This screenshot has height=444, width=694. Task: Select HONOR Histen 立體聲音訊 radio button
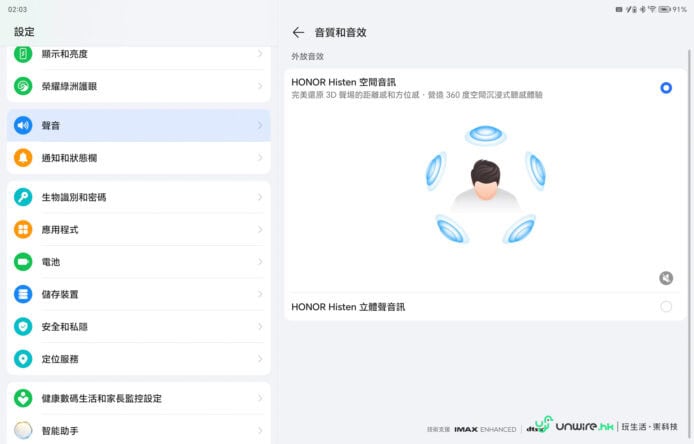[x=666, y=307]
